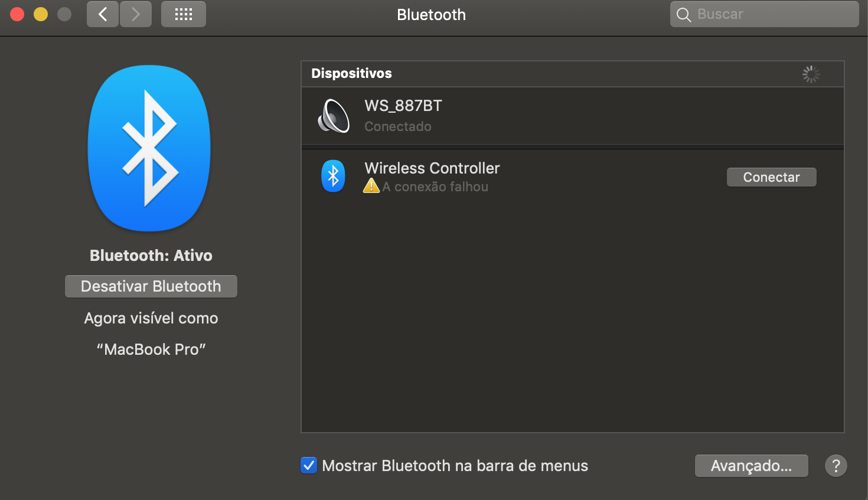Minimize the window with the yellow button
Viewport: 868px width, 500px height.
pyautogui.click(x=41, y=14)
